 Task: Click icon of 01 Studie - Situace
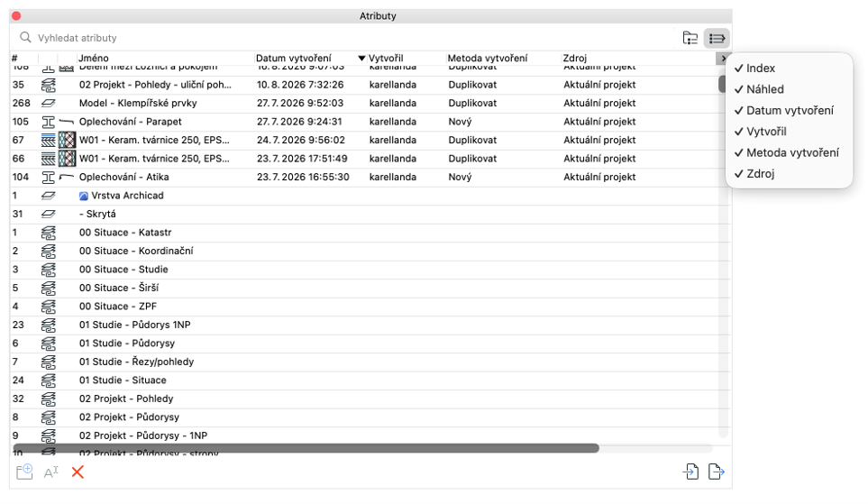(49, 380)
